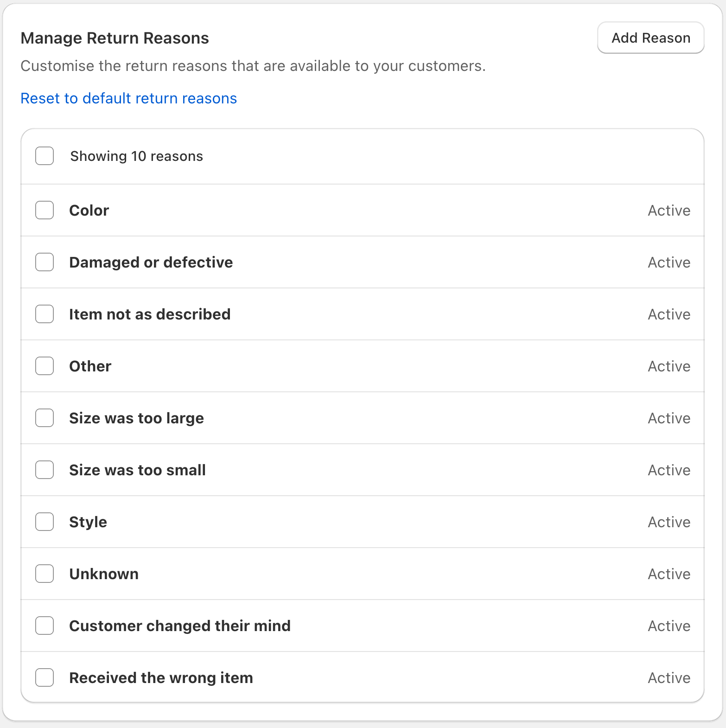Open the Damaged or defective reason
This screenshot has height=728, width=726.
pyautogui.click(x=151, y=262)
